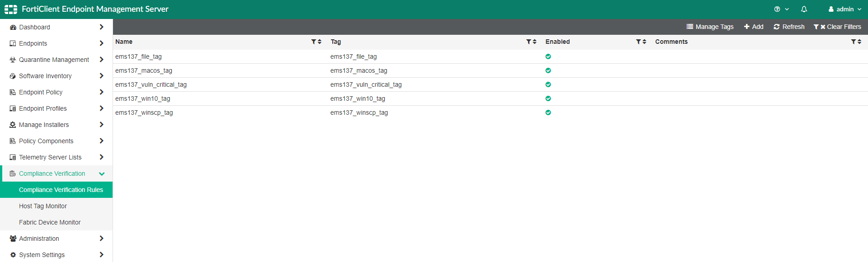868x262 pixels.
Task: Open the notifications bell
Action: [804, 9]
